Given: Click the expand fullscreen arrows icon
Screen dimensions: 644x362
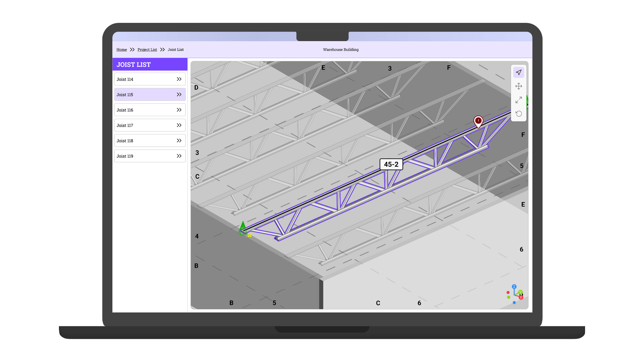Looking at the screenshot, I should tap(518, 100).
